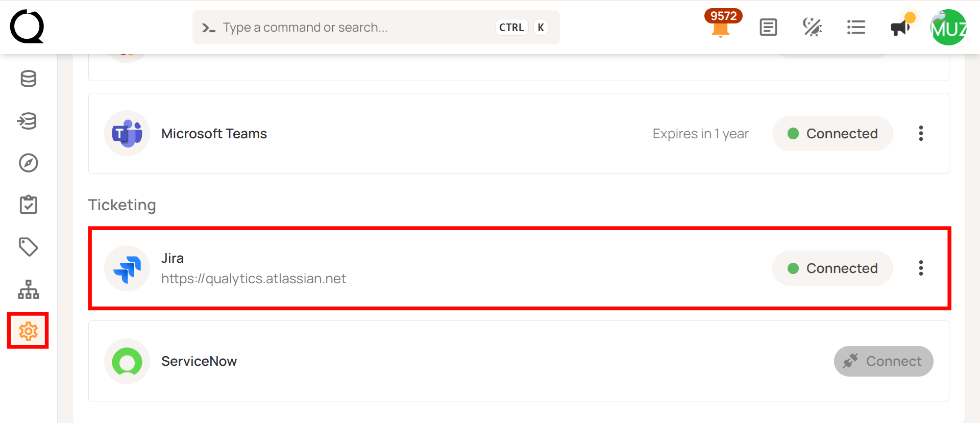980x423 pixels.
Task: Open the Explore compass icon
Action: [28, 163]
